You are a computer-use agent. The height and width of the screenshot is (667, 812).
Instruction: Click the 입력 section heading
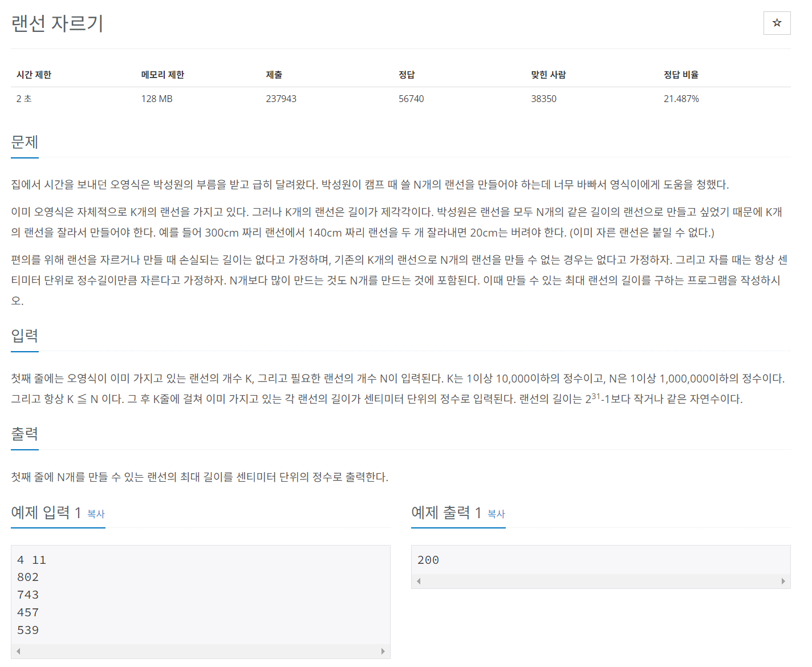tap(25, 336)
